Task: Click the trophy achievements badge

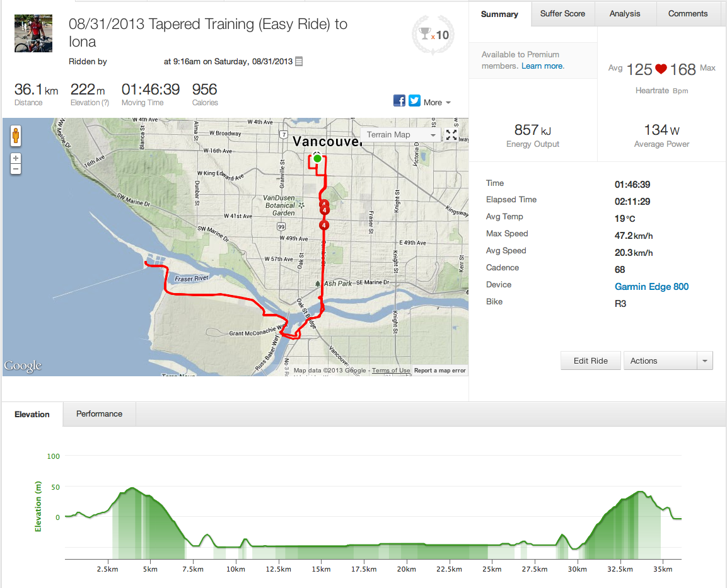Action: [x=431, y=35]
